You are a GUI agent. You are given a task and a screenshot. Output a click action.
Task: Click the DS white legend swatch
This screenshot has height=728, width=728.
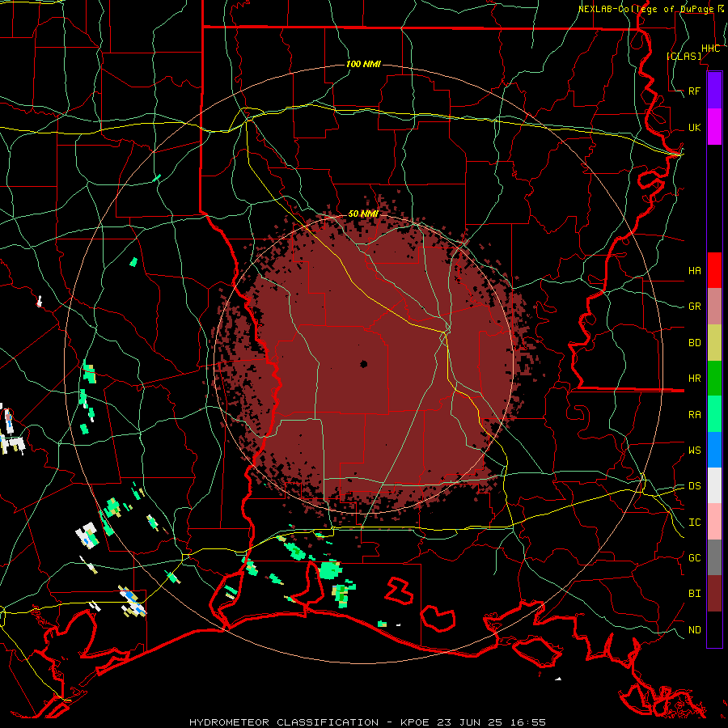[714, 485]
